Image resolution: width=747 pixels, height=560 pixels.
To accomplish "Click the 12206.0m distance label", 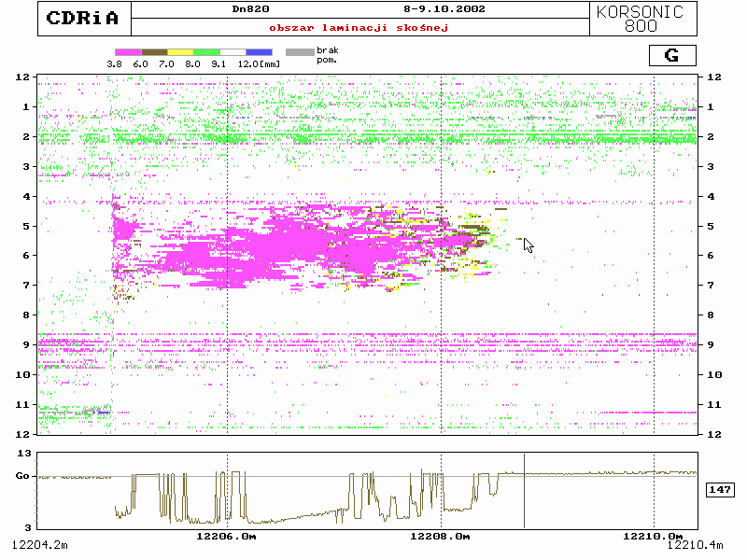I will (226, 537).
